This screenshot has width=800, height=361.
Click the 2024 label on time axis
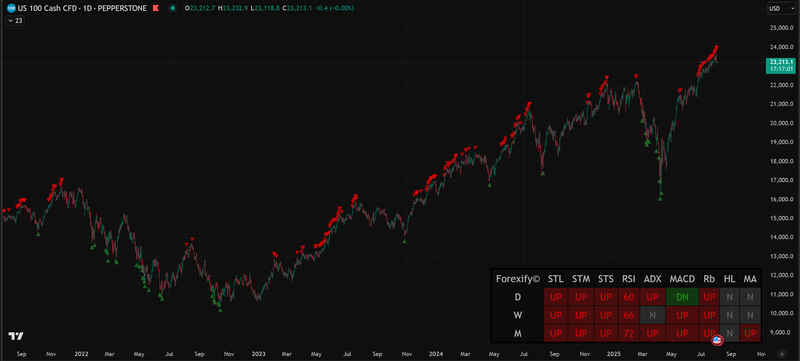437,353
